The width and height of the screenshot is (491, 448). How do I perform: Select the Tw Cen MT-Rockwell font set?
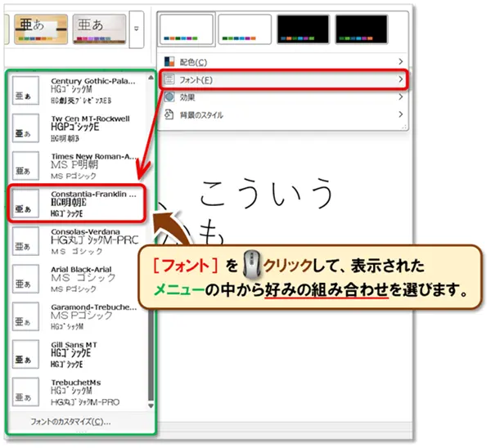(79, 128)
